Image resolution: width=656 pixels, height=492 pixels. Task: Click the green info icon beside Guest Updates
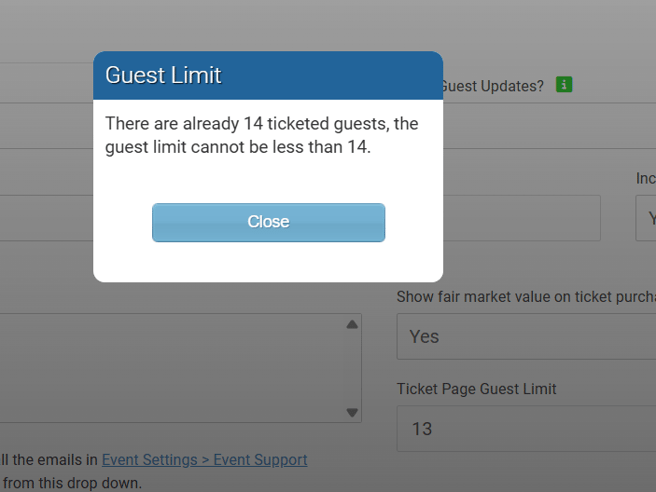coord(564,85)
